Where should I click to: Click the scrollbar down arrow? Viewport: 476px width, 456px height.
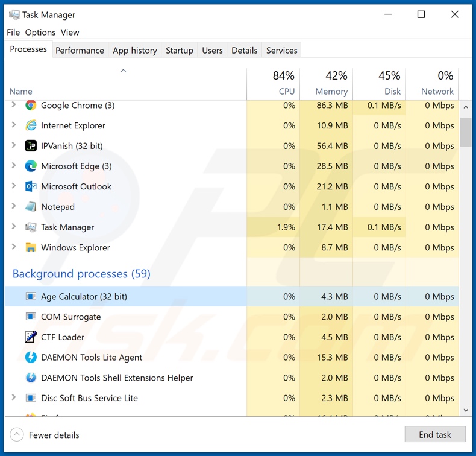point(466,410)
